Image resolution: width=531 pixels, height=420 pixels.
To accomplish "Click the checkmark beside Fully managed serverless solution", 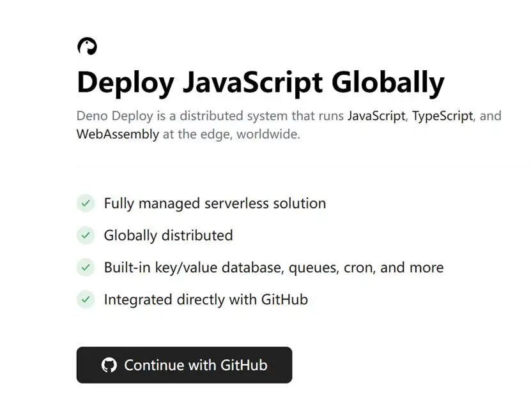I will point(86,203).
